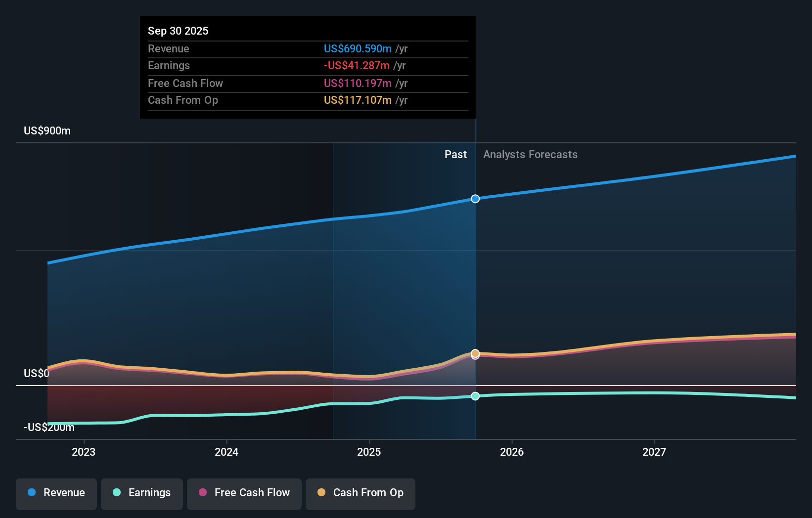
Task: Toggle the Earnings series visibility
Action: coord(142,493)
